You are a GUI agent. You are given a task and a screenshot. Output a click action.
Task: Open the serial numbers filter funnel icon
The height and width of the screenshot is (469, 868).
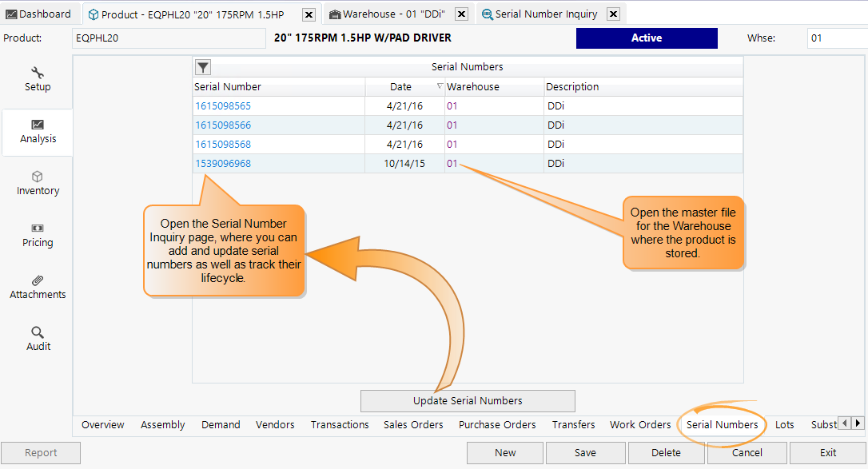(202, 67)
